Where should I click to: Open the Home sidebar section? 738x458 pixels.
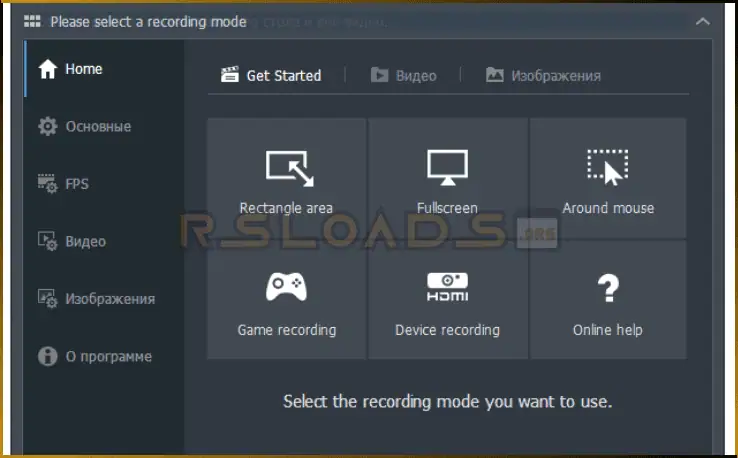104,69
